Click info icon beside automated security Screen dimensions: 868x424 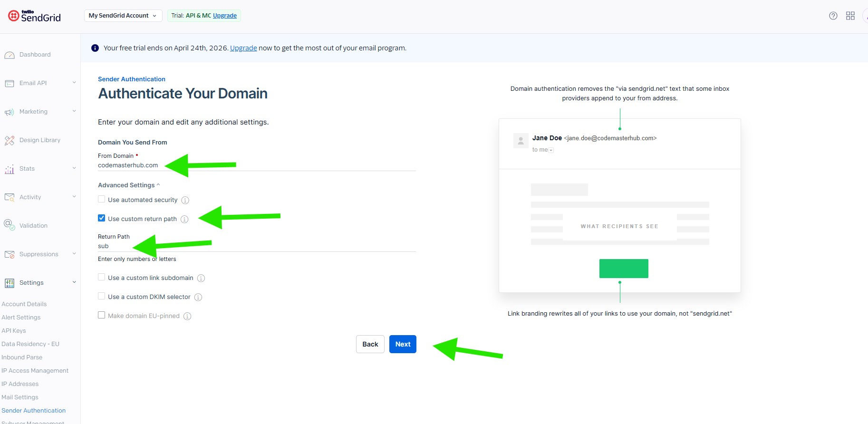coord(185,200)
